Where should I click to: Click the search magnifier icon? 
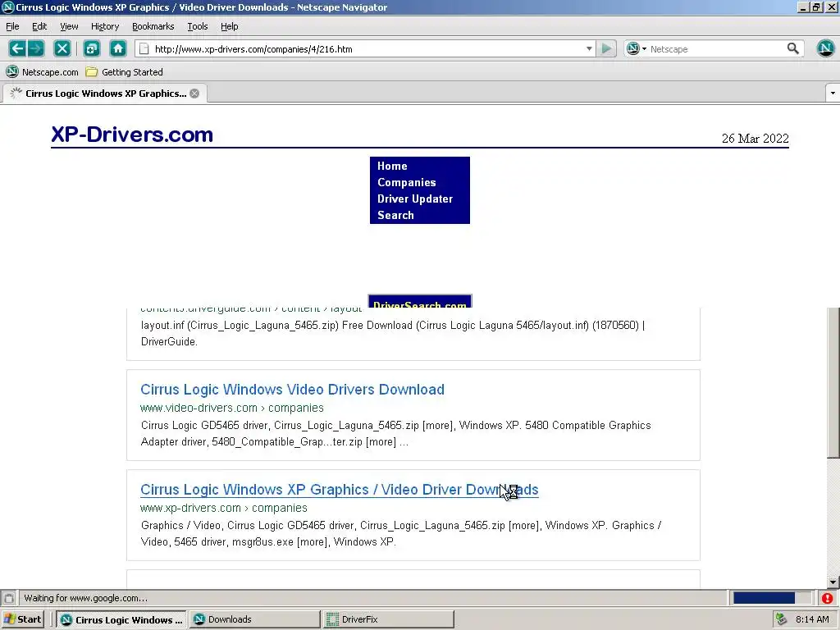click(793, 48)
